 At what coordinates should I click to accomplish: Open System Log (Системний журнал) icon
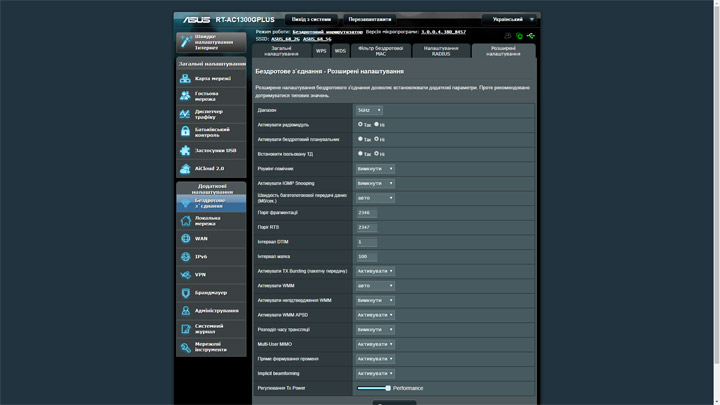coord(185,329)
